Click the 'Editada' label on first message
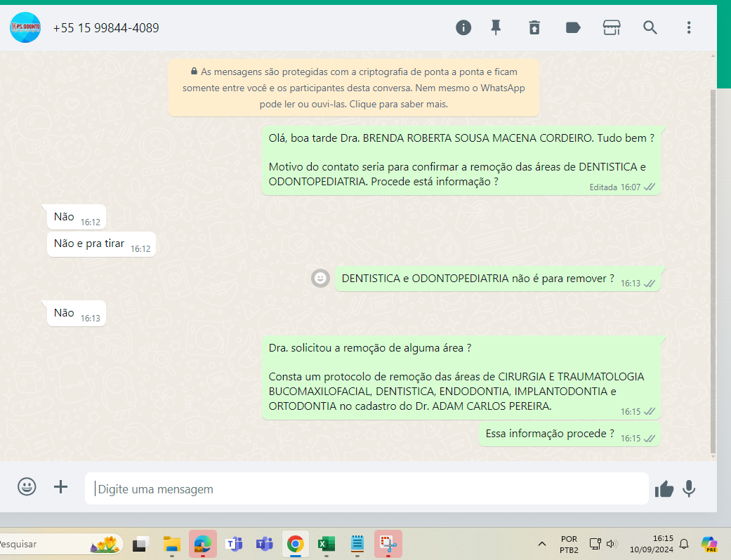731x560 pixels. 603,187
